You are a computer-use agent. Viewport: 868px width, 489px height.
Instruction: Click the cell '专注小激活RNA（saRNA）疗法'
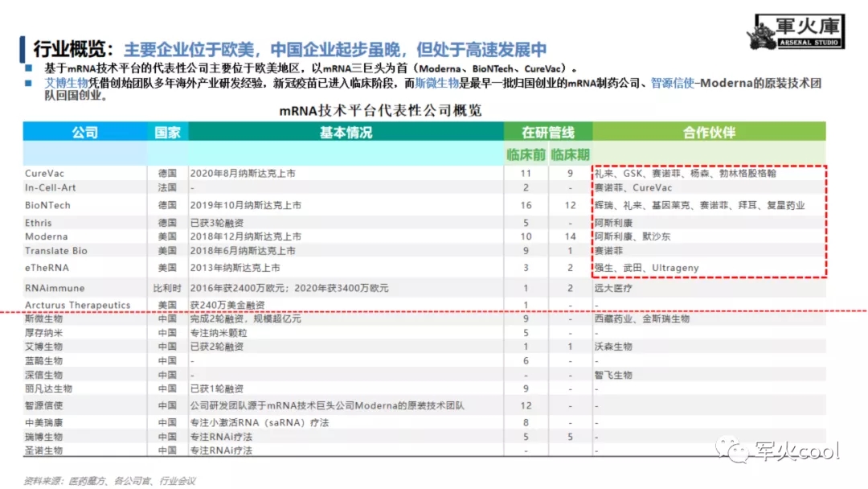pos(260,422)
